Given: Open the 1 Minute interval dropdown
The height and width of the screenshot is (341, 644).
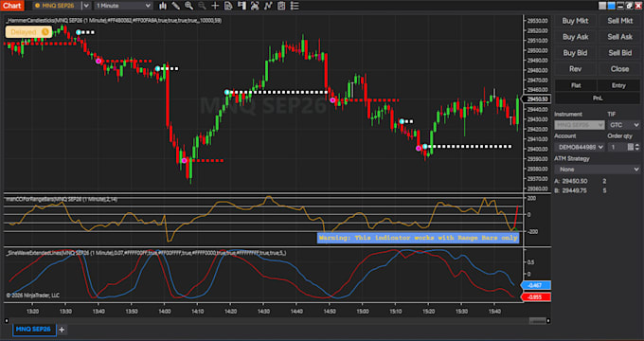Looking at the screenshot, I should coord(124,6).
